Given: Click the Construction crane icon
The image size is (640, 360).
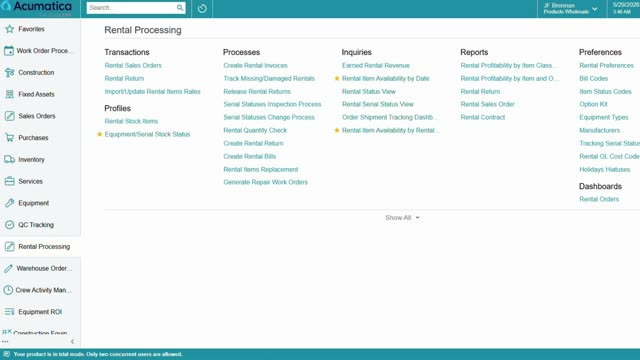Looking at the screenshot, I should (x=9, y=73).
